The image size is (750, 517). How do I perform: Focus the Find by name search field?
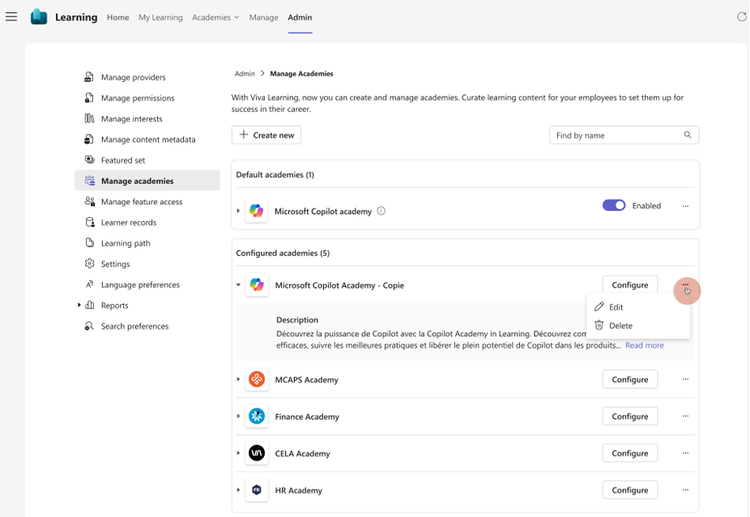[x=615, y=135]
